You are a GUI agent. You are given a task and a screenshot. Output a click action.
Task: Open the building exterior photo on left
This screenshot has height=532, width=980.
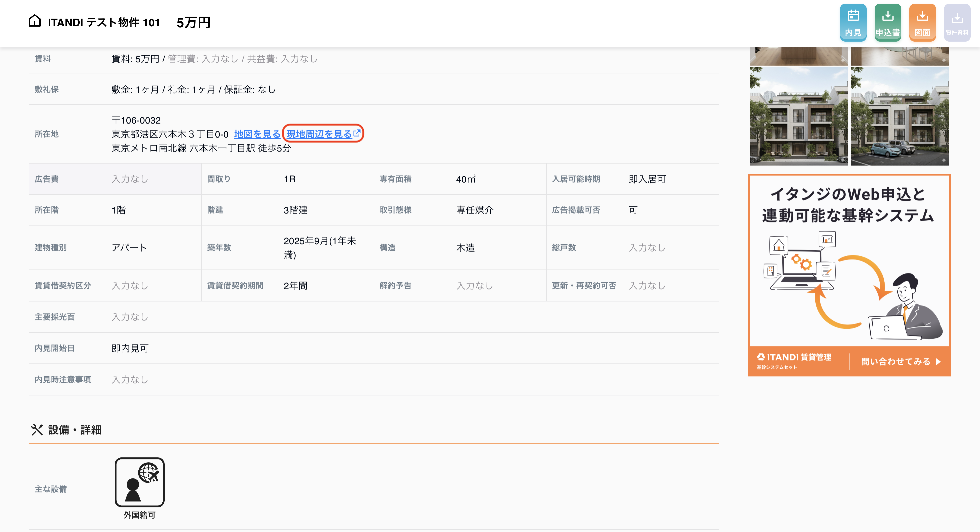point(799,116)
